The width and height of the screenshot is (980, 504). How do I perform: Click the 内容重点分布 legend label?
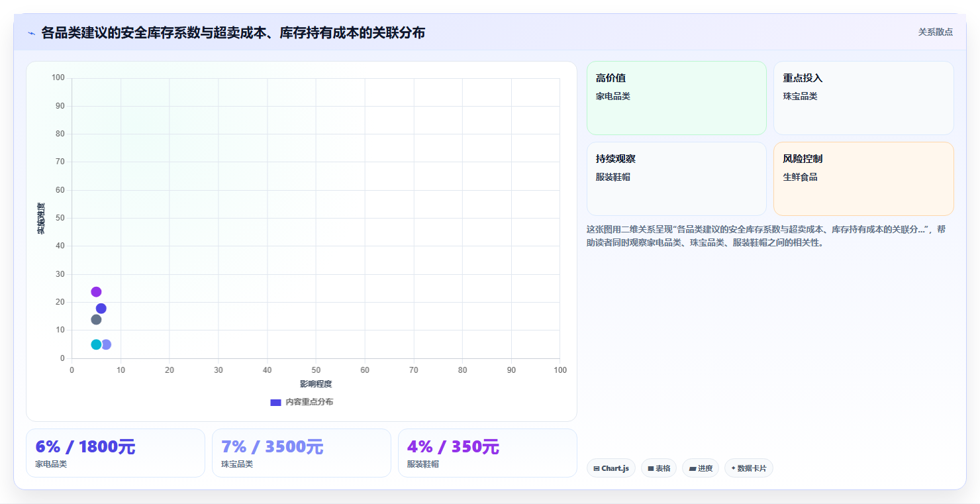(x=309, y=402)
